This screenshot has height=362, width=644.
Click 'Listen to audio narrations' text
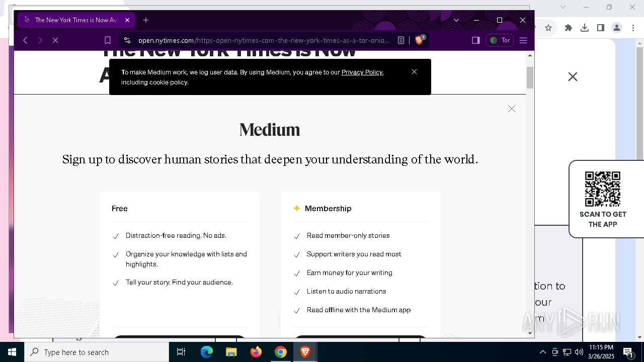tap(347, 291)
